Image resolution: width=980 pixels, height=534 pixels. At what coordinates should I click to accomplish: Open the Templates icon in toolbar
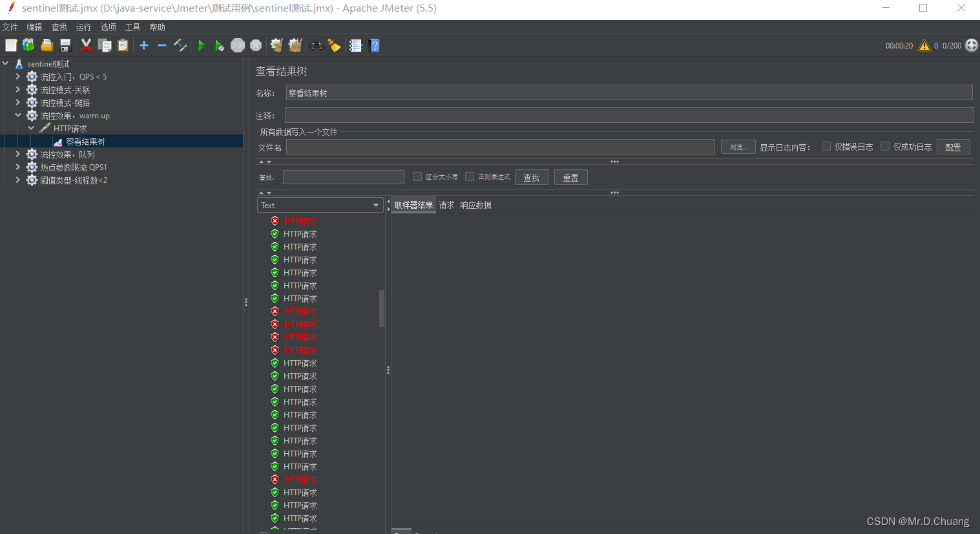coord(28,45)
